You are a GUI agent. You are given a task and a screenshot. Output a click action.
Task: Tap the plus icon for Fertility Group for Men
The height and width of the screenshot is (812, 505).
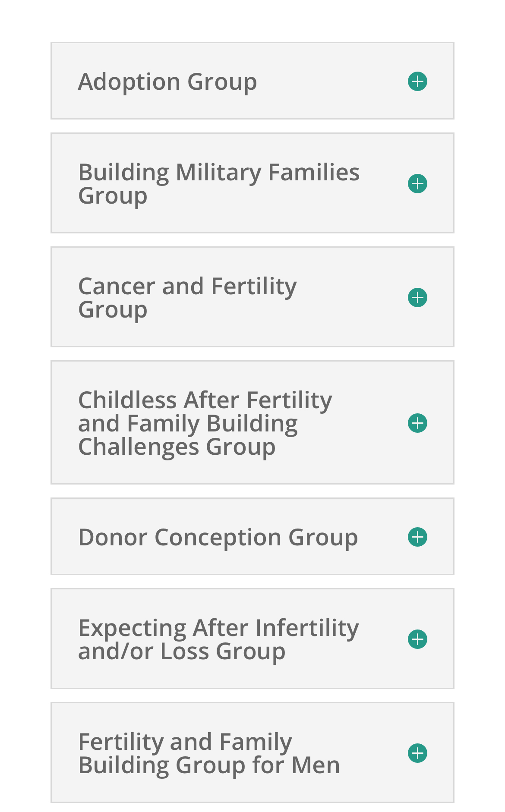pyautogui.click(x=417, y=753)
